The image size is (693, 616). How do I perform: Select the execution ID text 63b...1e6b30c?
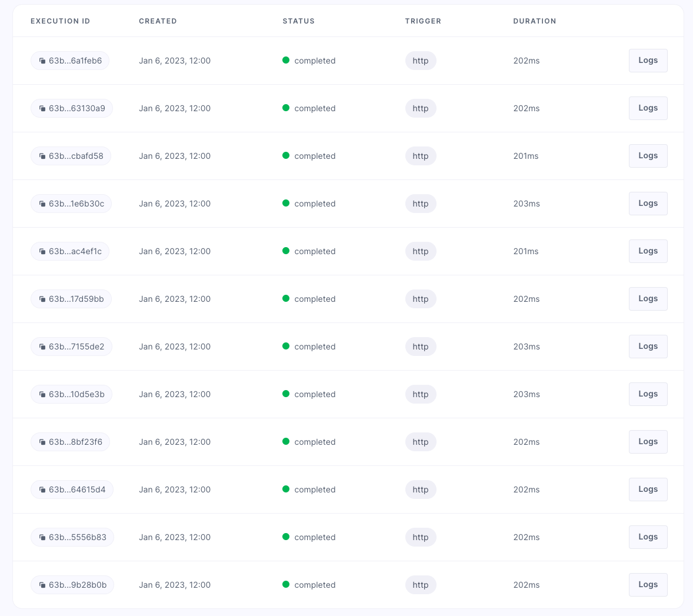[x=76, y=204]
